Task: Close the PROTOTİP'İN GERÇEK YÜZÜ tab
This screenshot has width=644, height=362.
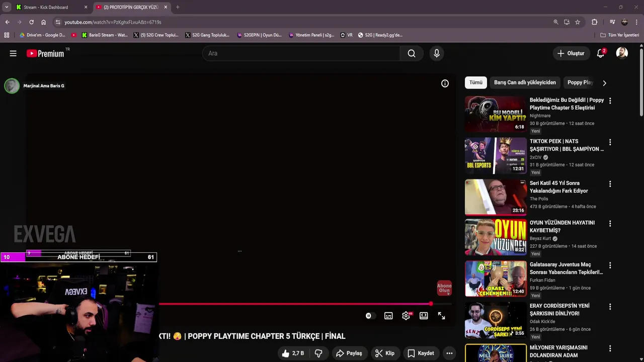Action: coord(166,7)
